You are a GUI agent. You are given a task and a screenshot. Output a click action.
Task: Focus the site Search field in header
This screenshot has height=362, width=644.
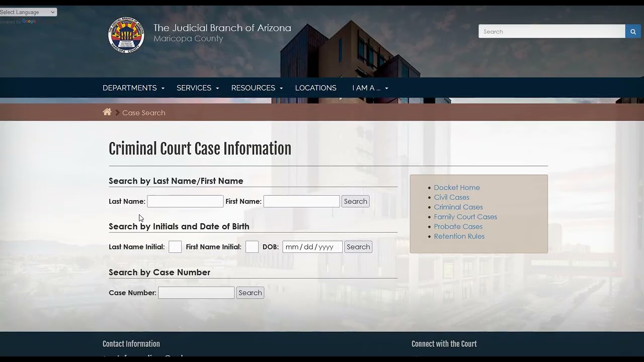(x=552, y=32)
